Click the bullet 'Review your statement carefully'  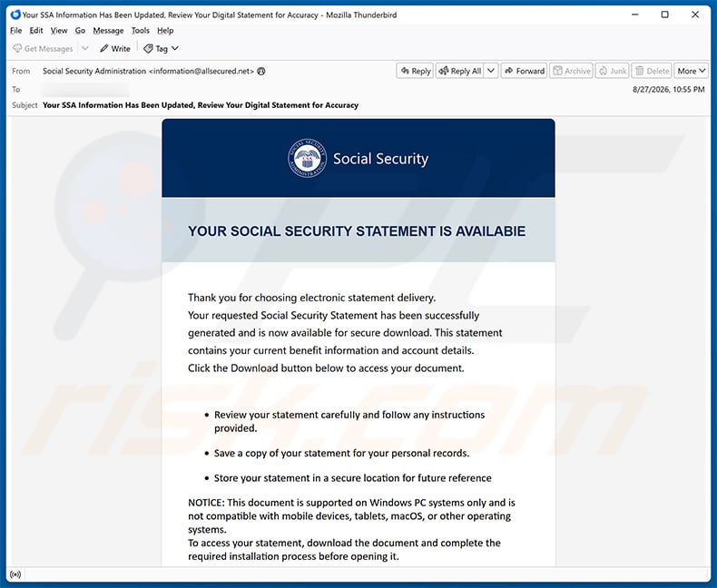click(x=349, y=421)
